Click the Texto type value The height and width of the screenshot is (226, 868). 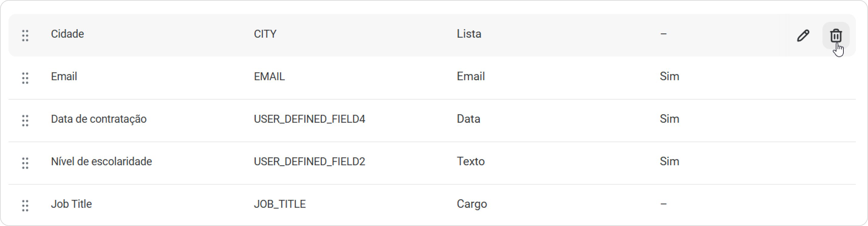pos(471,161)
